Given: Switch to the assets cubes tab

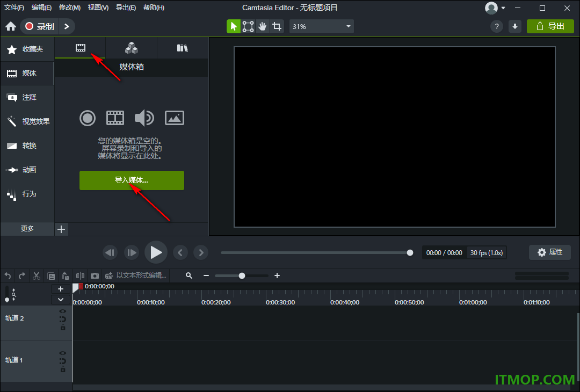Looking at the screenshot, I should 132,48.
